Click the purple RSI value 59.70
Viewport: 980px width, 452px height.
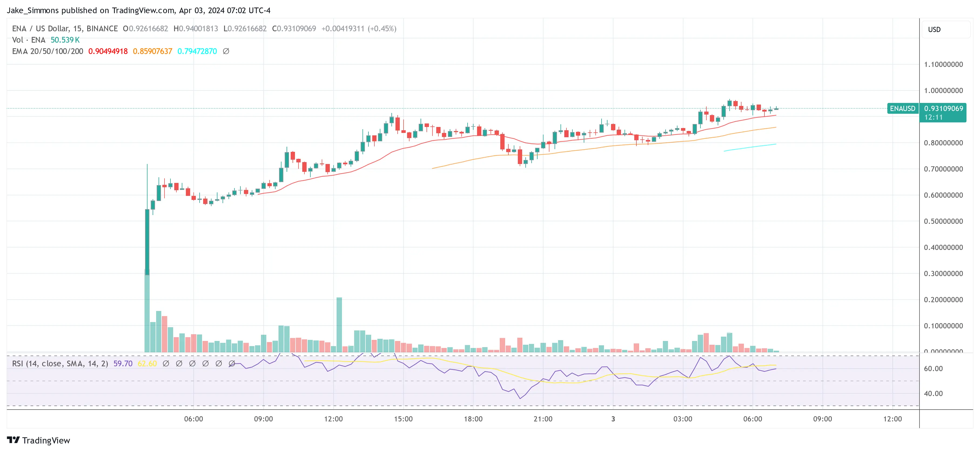tap(123, 363)
